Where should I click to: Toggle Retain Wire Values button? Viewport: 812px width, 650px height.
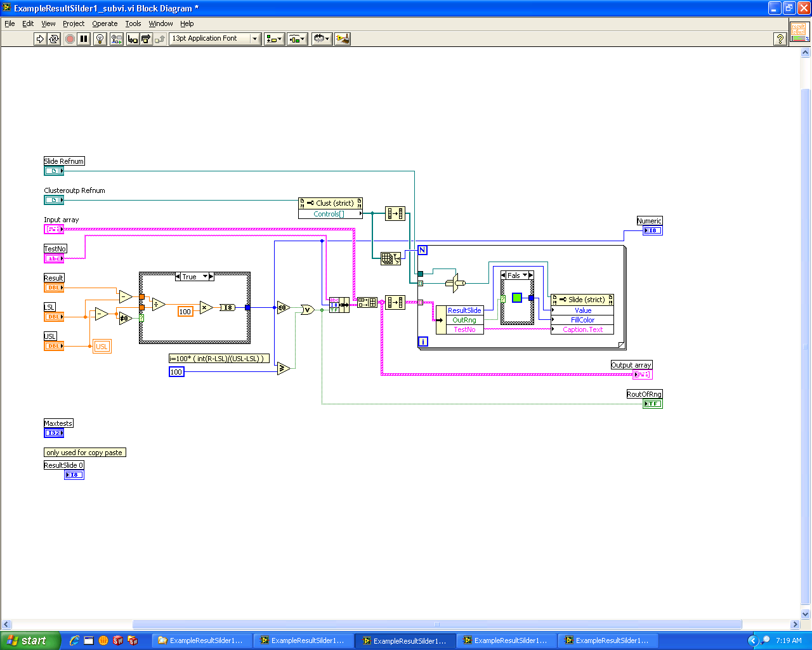point(117,39)
